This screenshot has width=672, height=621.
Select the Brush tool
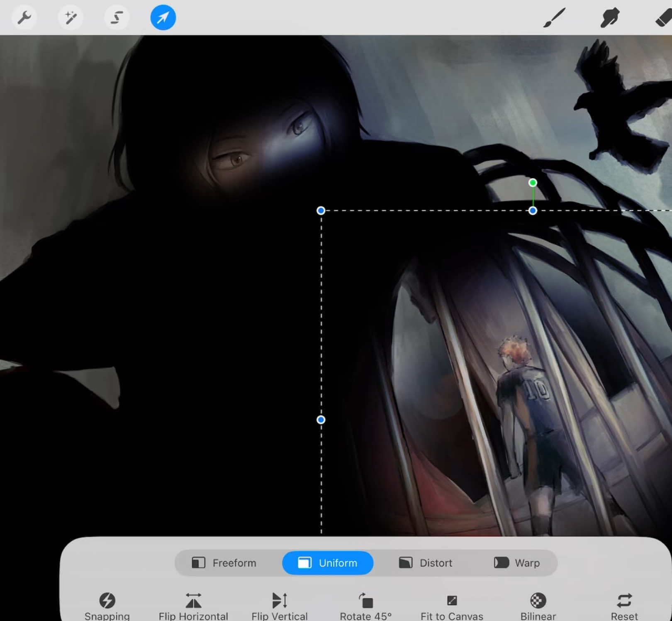tap(554, 18)
